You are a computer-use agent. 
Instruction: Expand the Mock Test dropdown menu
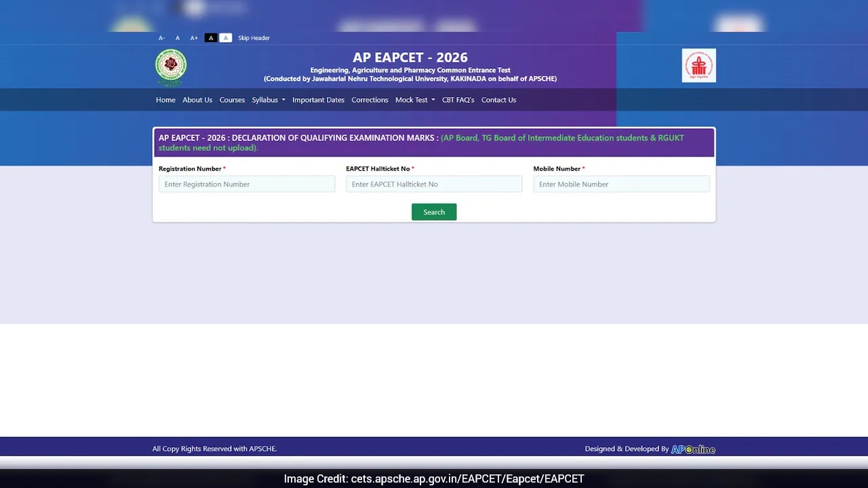pos(415,100)
